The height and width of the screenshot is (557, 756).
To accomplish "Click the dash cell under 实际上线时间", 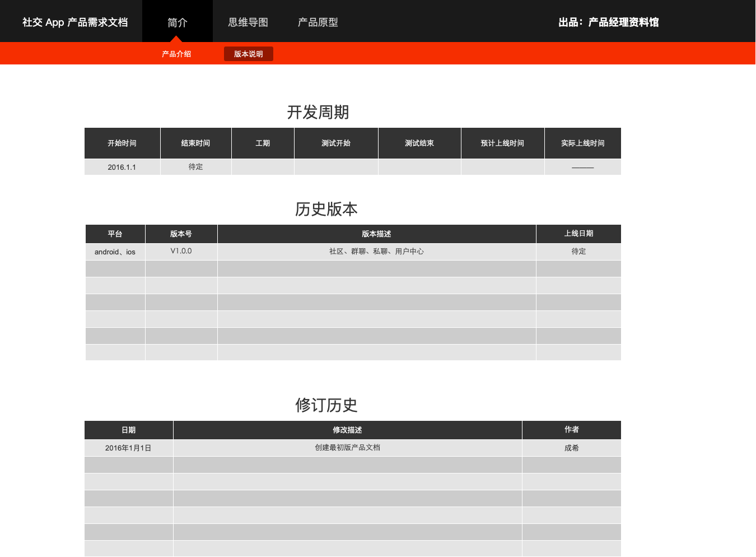I will click(583, 167).
